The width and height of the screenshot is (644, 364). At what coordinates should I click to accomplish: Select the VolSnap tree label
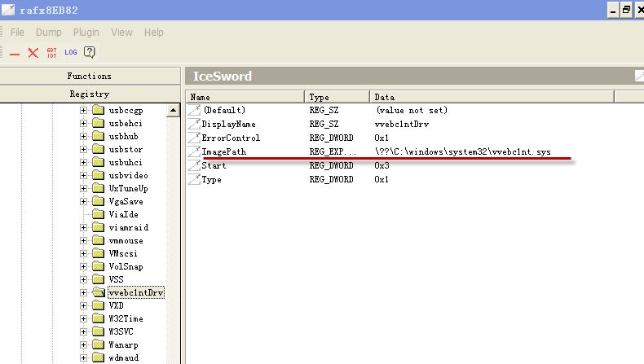126,266
